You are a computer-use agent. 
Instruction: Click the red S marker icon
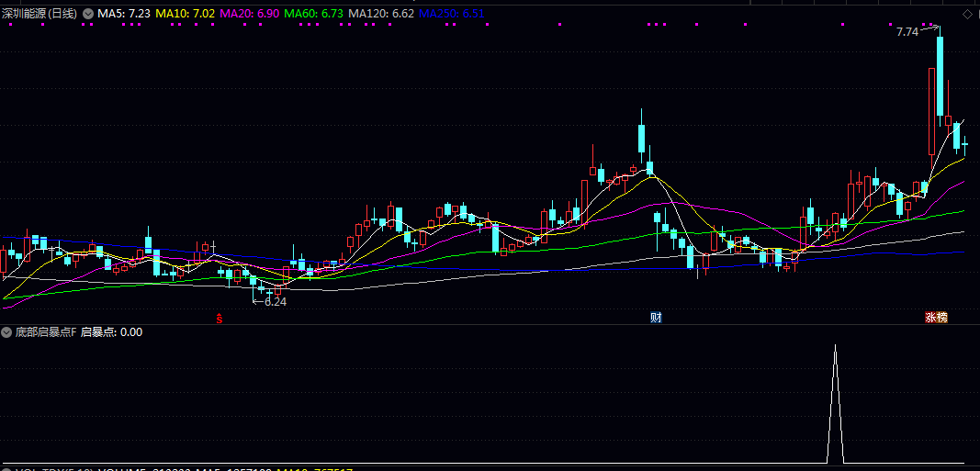(x=220, y=319)
